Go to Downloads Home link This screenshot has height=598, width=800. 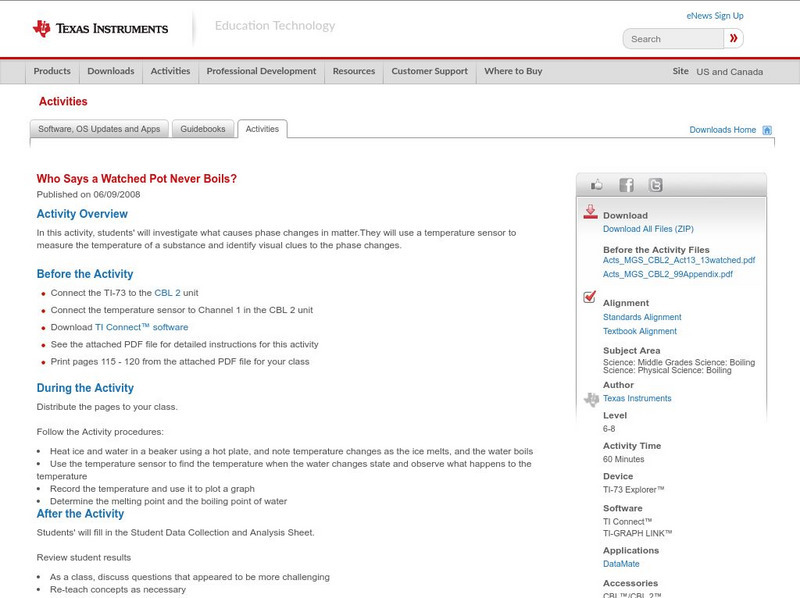point(722,130)
